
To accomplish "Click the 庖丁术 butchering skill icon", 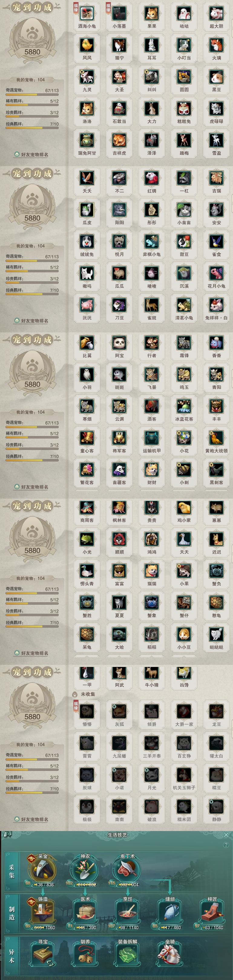I will coord(127,870).
